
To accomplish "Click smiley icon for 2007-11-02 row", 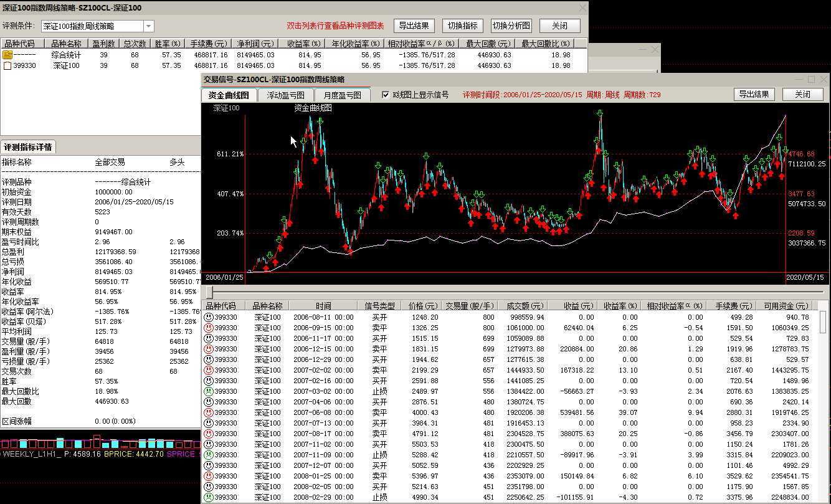I will coord(209,444).
